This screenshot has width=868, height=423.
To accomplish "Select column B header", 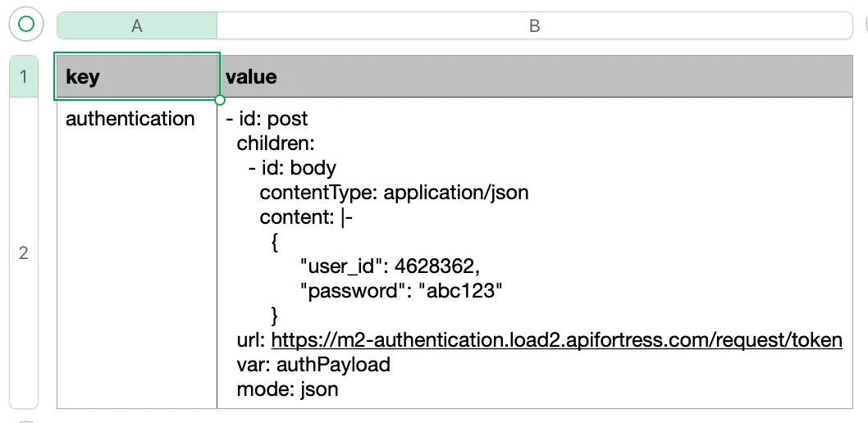I will click(534, 26).
